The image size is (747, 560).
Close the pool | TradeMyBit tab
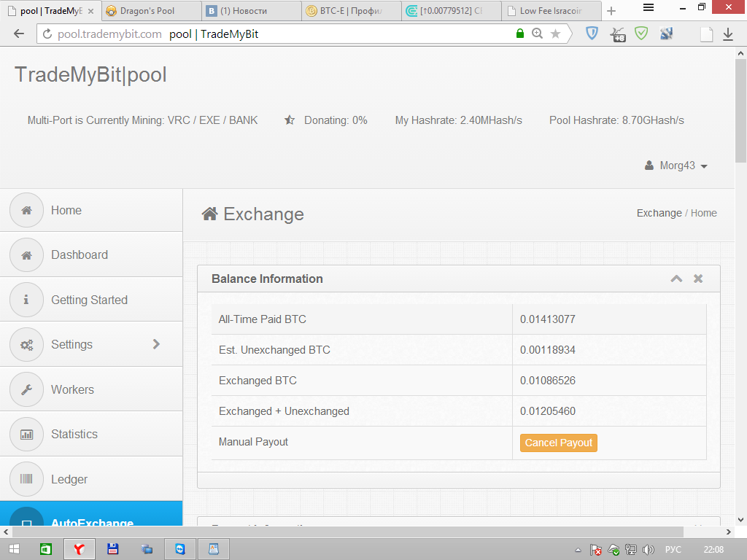click(91, 11)
